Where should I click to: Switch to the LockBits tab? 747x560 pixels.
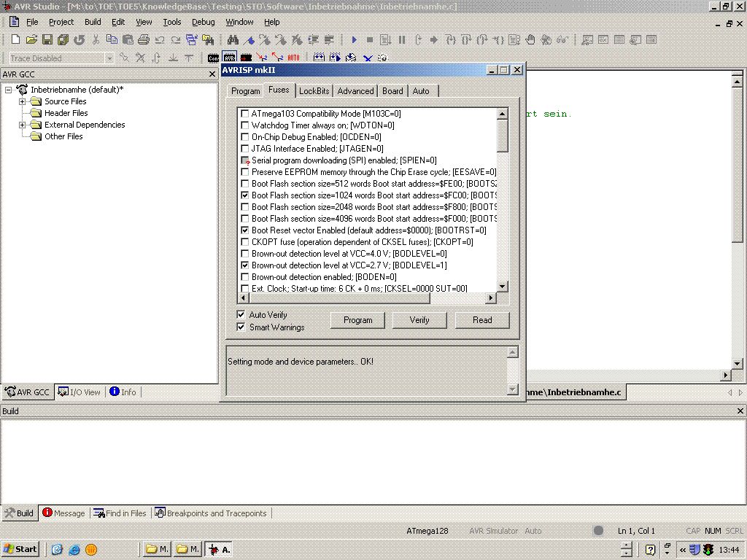click(x=314, y=91)
